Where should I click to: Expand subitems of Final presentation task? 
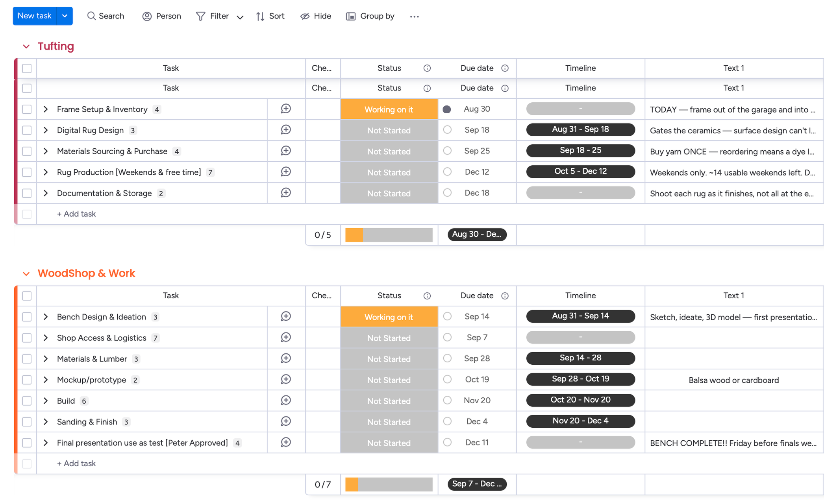(x=46, y=443)
